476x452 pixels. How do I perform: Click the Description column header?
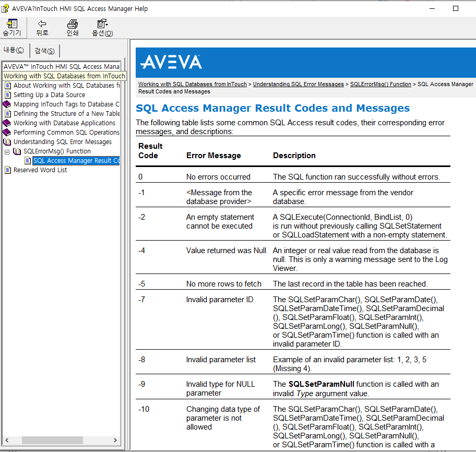tap(294, 156)
